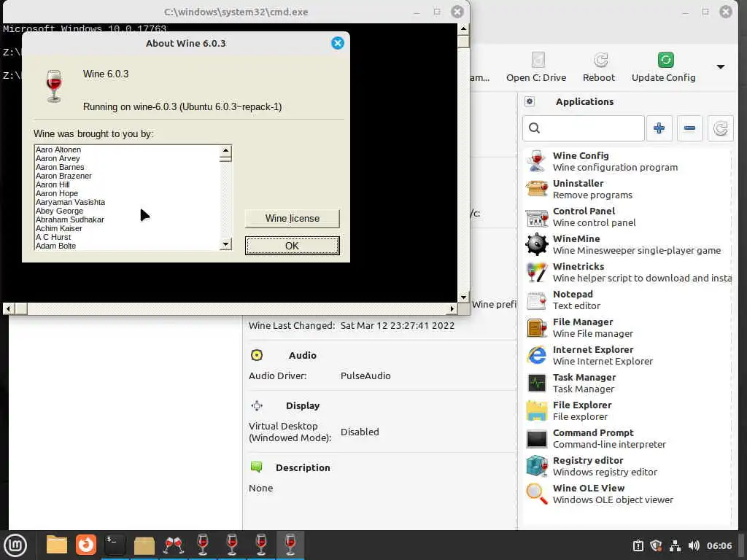
Task: Click contributors list scroll down arrow
Action: [x=225, y=244]
